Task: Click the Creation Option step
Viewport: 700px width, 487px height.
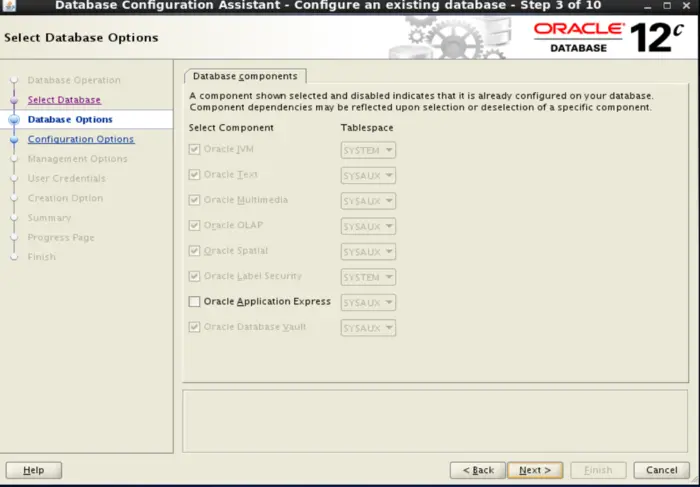Action: 65,198
